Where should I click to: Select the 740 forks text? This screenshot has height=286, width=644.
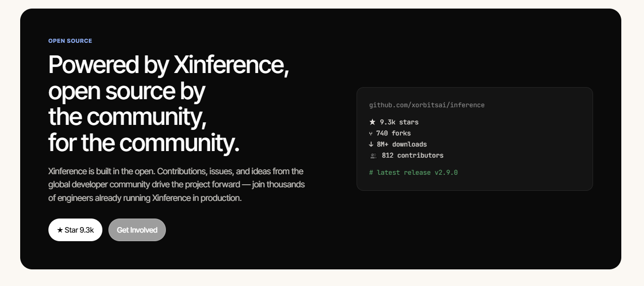(x=393, y=133)
